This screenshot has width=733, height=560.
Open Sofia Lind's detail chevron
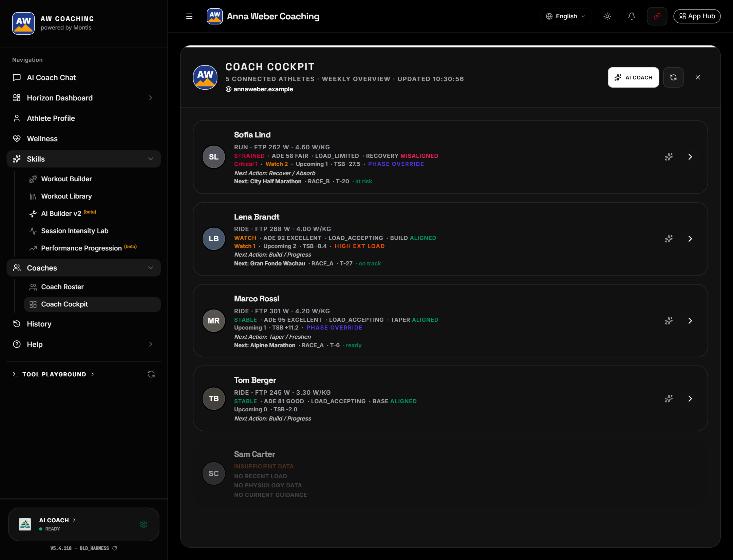690,157
